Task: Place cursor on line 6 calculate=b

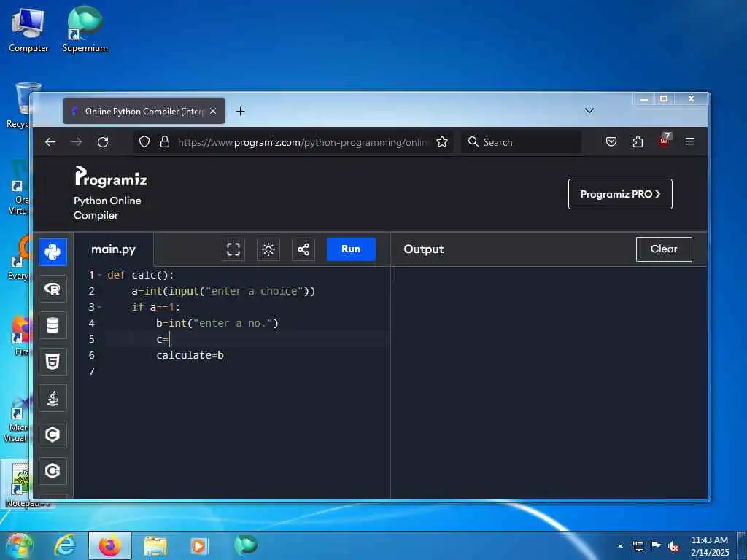Action: coord(190,355)
